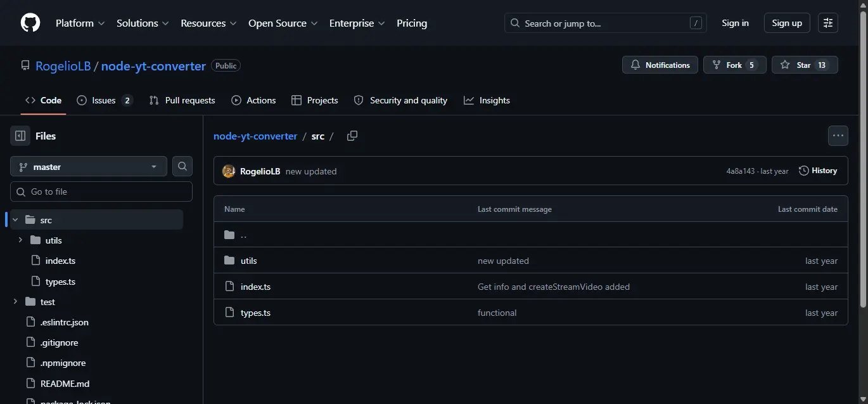
Task: Click the utils folder icon in sidebar tree
Action: (35, 240)
